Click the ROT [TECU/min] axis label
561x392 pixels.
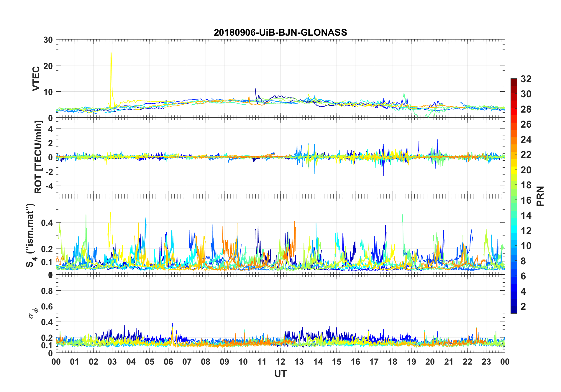coord(38,157)
